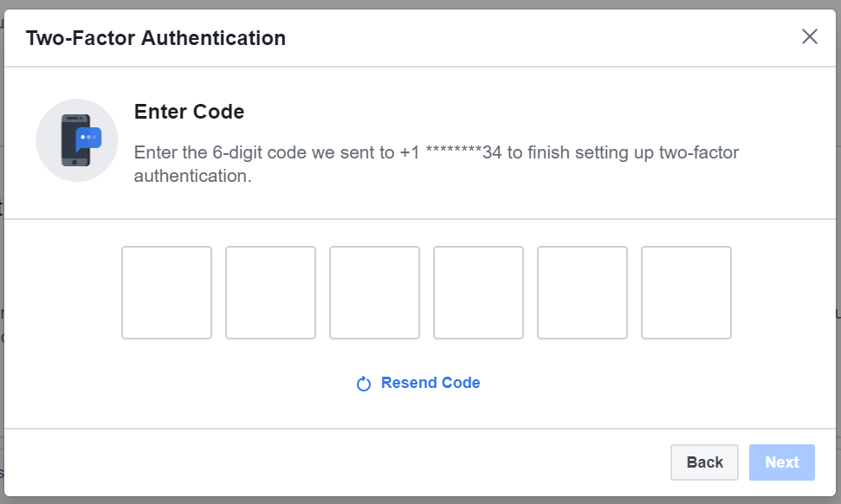Image resolution: width=841 pixels, height=504 pixels.
Task: Select the last code entry box
Action: pyautogui.click(x=686, y=292)
